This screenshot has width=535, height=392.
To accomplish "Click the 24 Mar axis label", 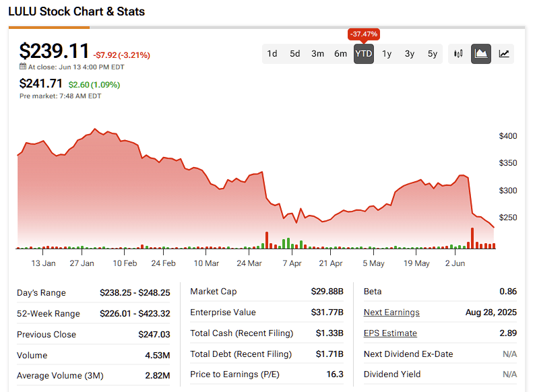I will click(249, 263).
